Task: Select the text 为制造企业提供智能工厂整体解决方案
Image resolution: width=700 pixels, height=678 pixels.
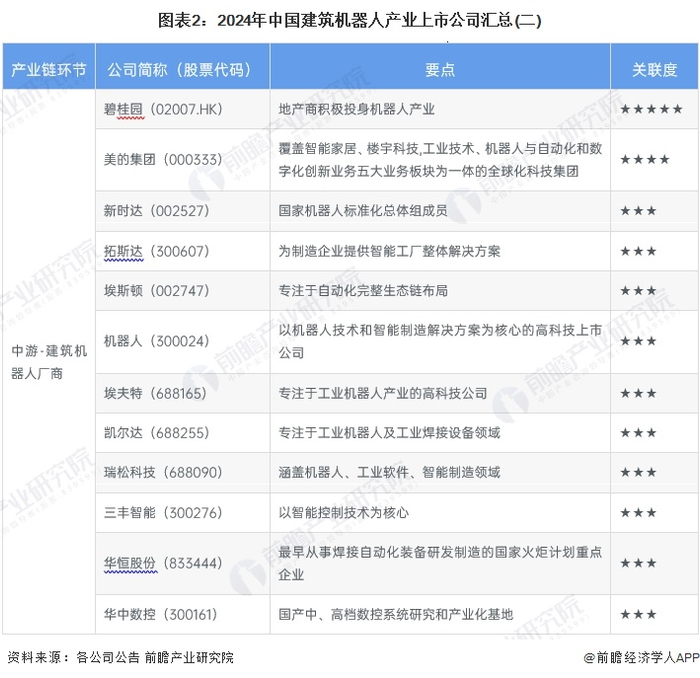Action: click(389, 251)
